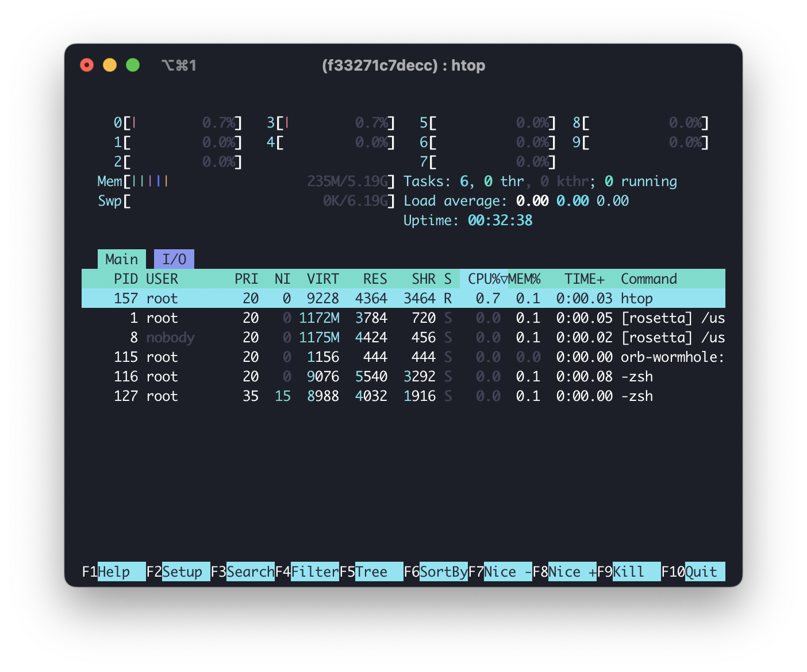Toggle sort order on CPU% column

[x=484, y=279]
